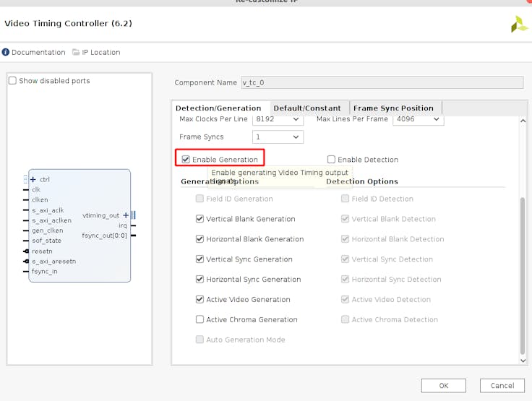Expand the Frame Syncs dropdown

pos(278,137)
